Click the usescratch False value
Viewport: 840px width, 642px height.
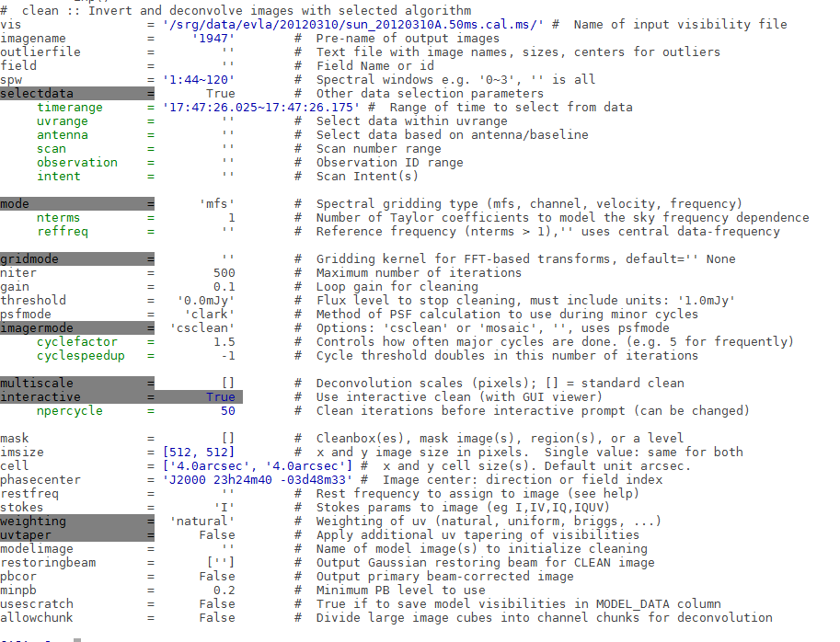[x=217, y=604]
